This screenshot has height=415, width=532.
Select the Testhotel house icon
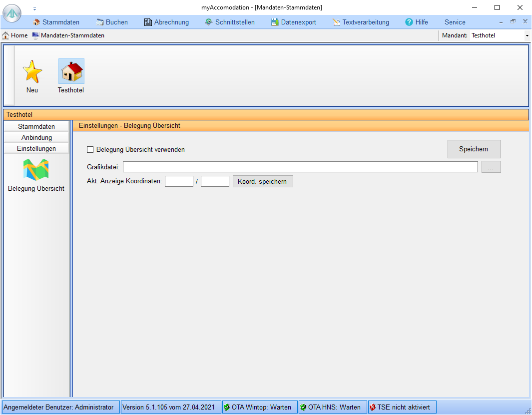71,71
